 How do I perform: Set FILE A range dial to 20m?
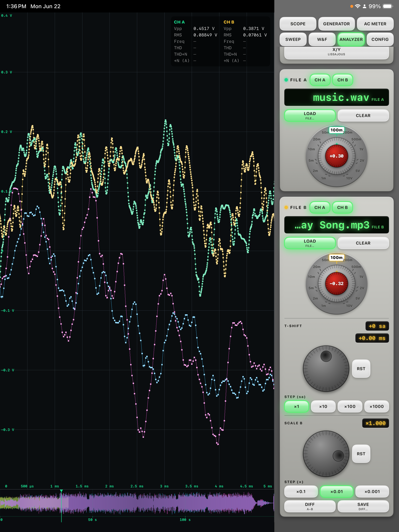(317, 139)
